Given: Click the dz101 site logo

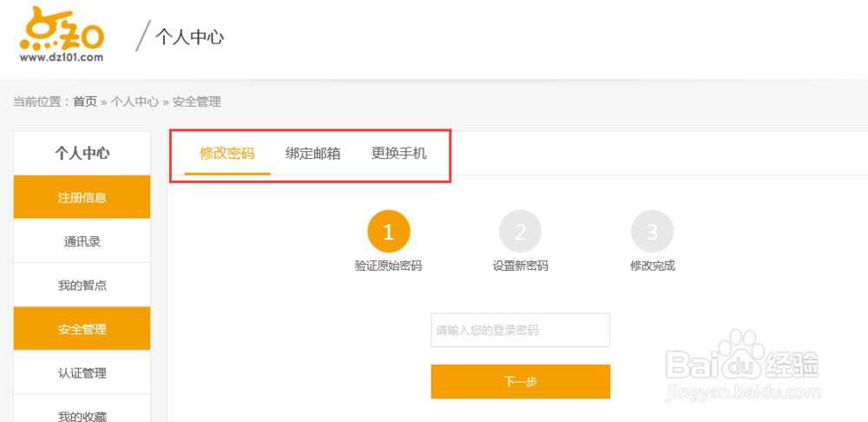Looking at the screenshot, I should click(x=62, y=36).
